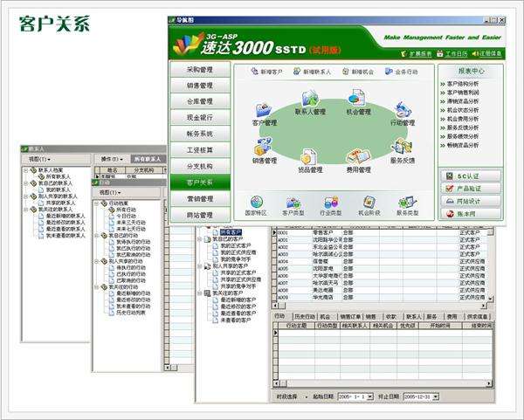Select 所有联系人 in contacts tree

[x=58, y=176]
